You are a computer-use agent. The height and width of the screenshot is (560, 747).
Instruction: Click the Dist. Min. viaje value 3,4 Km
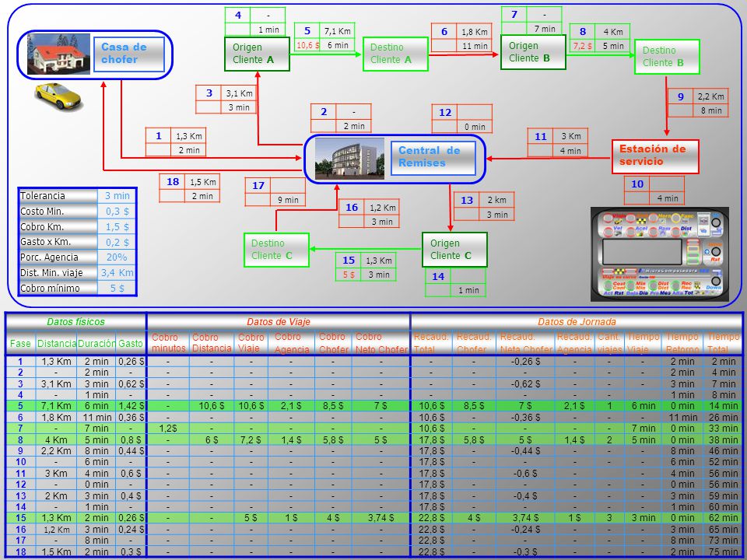point(117,273)
